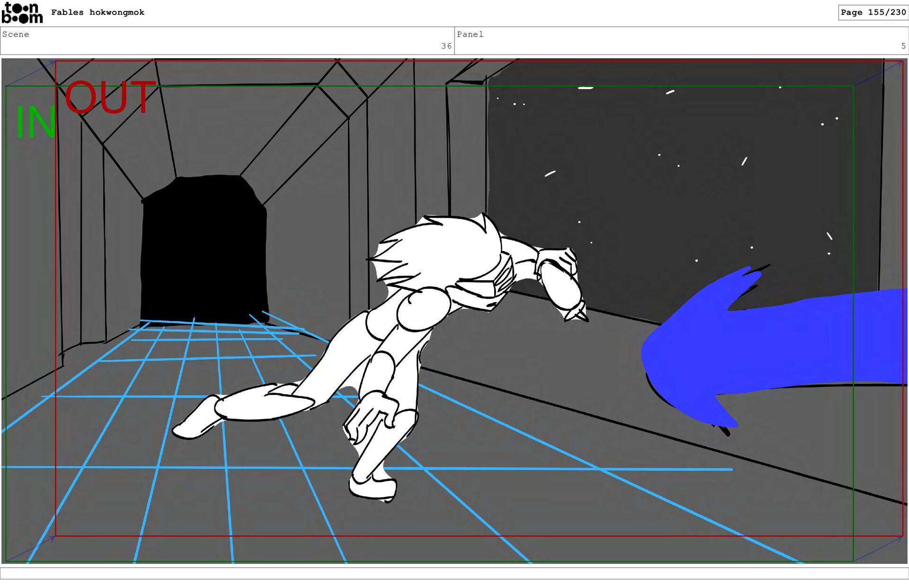Click the black doorway at corridor end
This screenshot has height=588, width=909.
point(205,249)
